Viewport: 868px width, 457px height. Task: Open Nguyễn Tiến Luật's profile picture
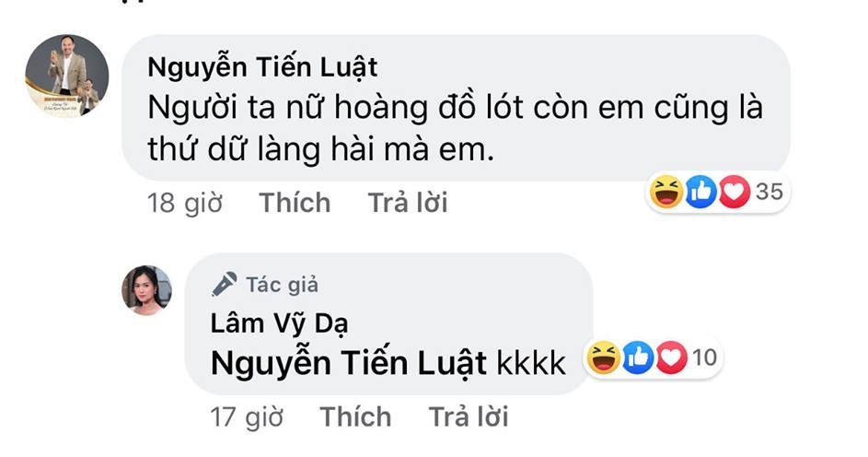tap(67, 76)
